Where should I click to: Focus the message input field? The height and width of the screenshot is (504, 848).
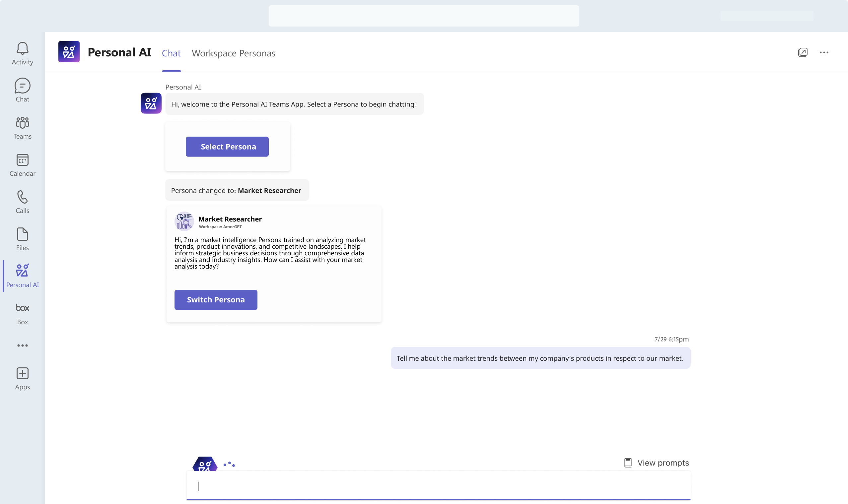[438, 486]
